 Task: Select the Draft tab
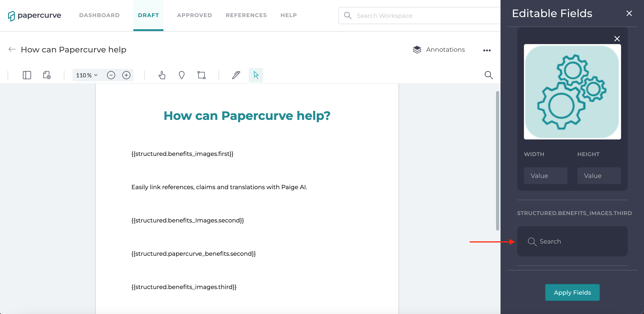point(148,15)
